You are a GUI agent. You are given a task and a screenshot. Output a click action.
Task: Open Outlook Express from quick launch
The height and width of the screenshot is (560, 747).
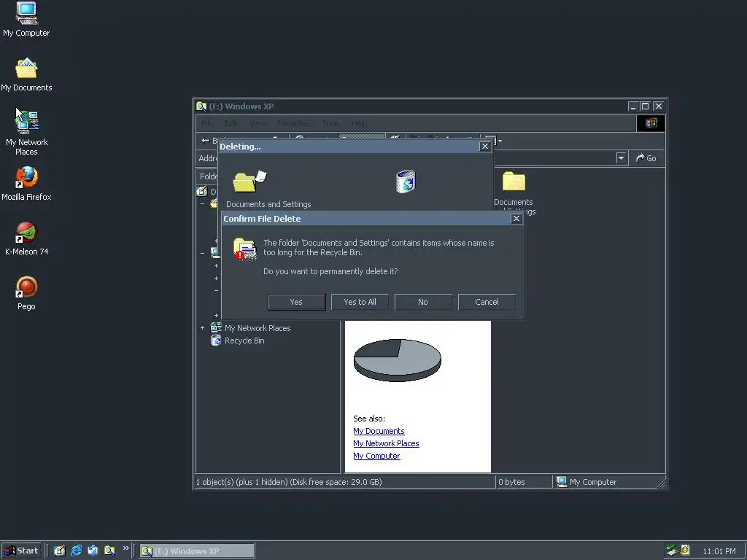(93, 551)
